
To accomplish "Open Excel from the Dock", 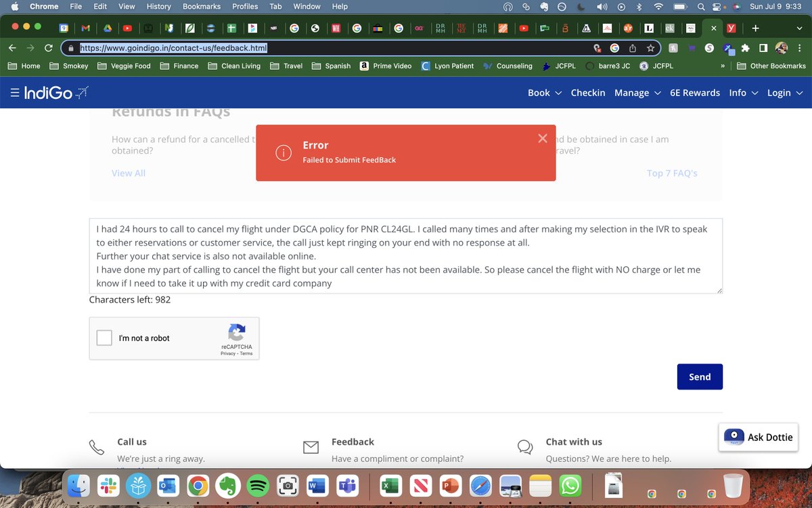I will [x=391, y=486].
